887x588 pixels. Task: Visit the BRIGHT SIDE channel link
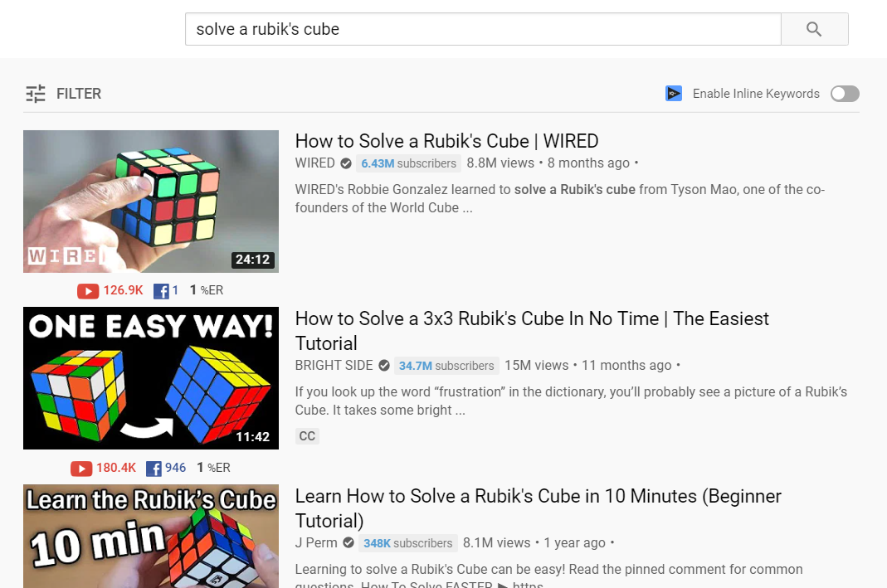(334, 365)
